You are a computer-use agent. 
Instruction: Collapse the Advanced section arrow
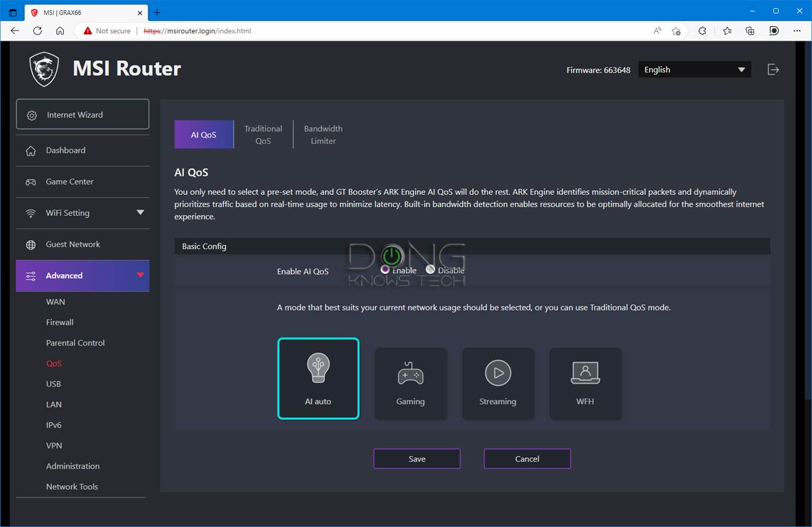(x=140, y=275)
